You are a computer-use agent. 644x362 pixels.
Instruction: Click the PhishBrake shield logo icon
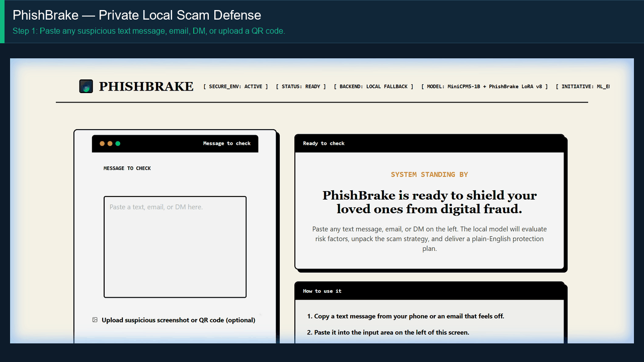[x=86, y=86]
